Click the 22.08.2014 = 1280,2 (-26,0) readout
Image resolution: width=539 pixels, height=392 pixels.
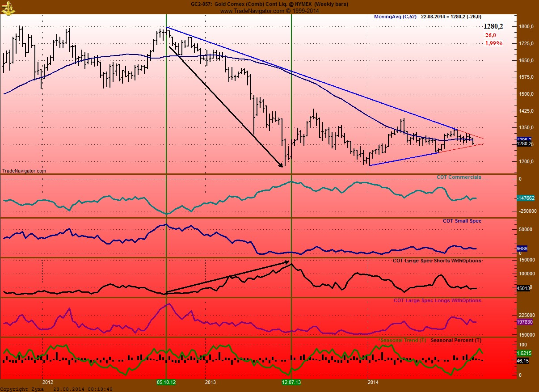[x=451, y=17]
